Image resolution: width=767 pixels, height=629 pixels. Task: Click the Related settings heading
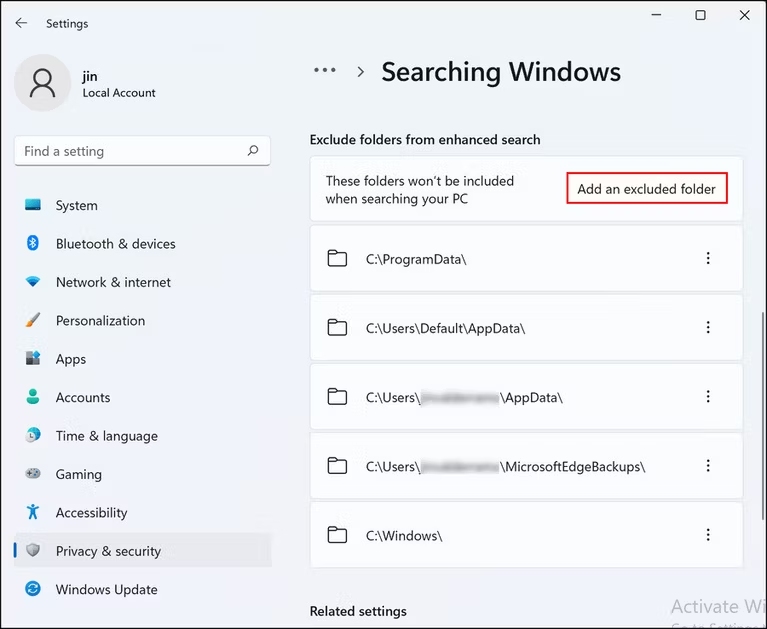[358, 611]
